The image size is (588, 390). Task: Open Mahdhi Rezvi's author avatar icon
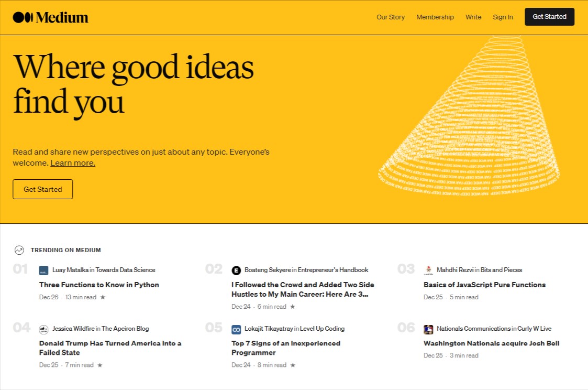pos(428,270)
